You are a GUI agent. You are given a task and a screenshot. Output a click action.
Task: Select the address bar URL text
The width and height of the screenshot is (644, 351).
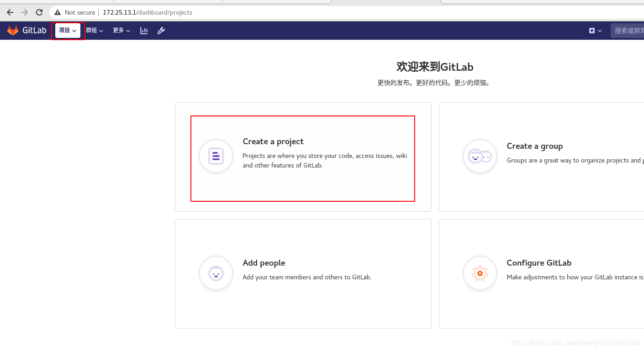[148, 12]
